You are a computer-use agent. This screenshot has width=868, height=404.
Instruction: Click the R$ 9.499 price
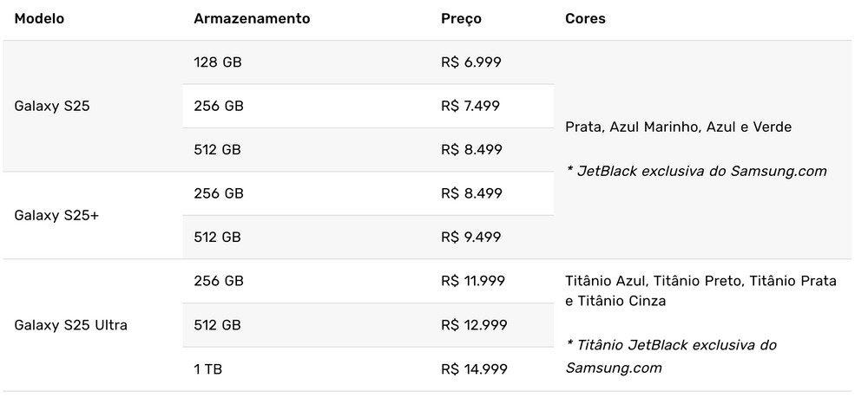tap(471, 238)
